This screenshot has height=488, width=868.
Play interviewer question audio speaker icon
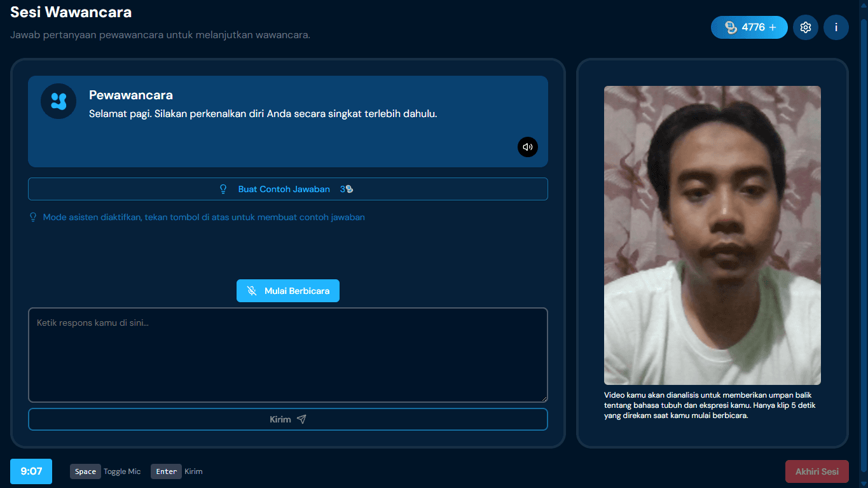(x=528, y=147)
